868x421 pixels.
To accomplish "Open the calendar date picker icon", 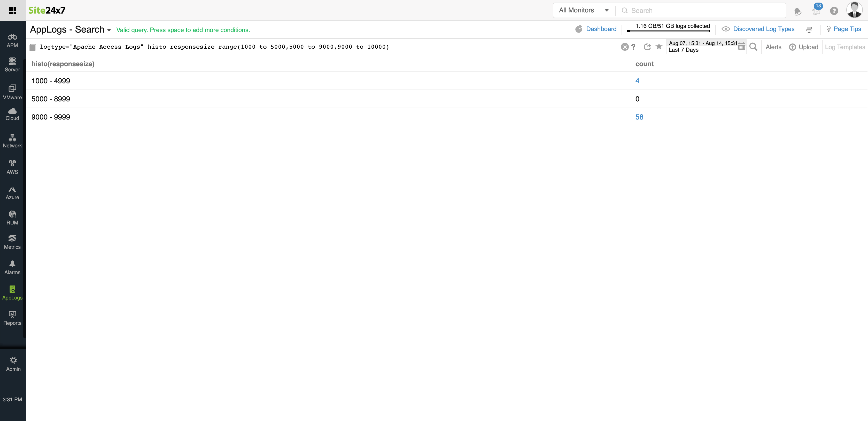I will 741,47.
